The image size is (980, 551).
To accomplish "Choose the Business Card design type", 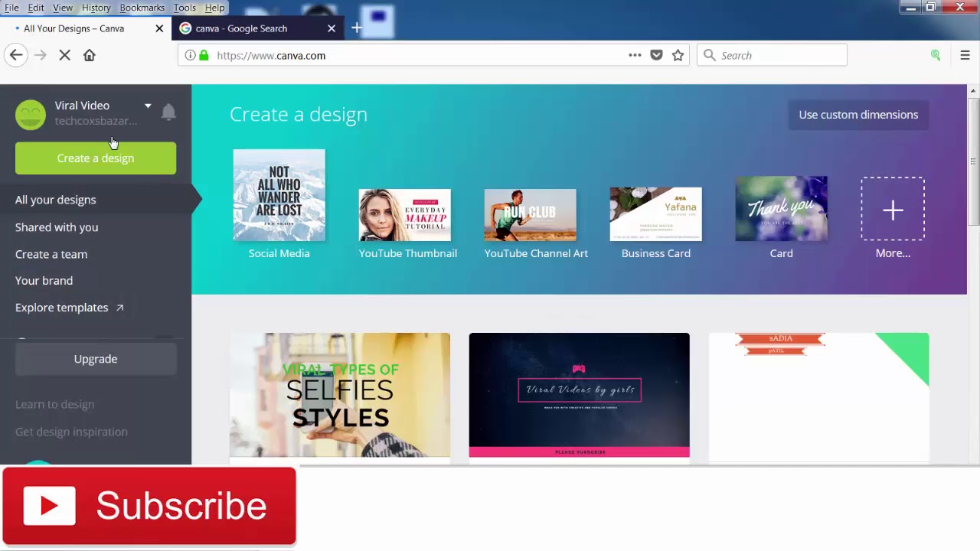I will pos(656,214).
